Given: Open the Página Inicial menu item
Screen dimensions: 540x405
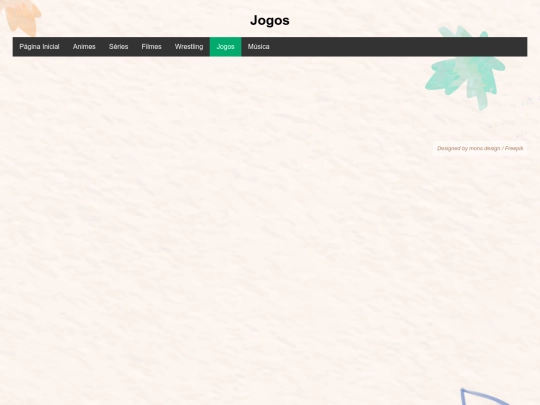Looking at the screenshot, I should coord(39,46).
